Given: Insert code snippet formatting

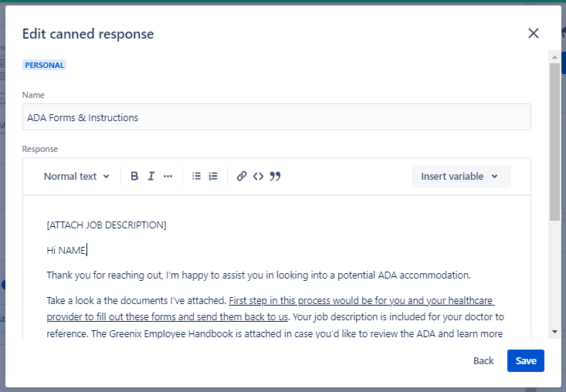Looking at the screenshot, I should [x=258, y=176].
